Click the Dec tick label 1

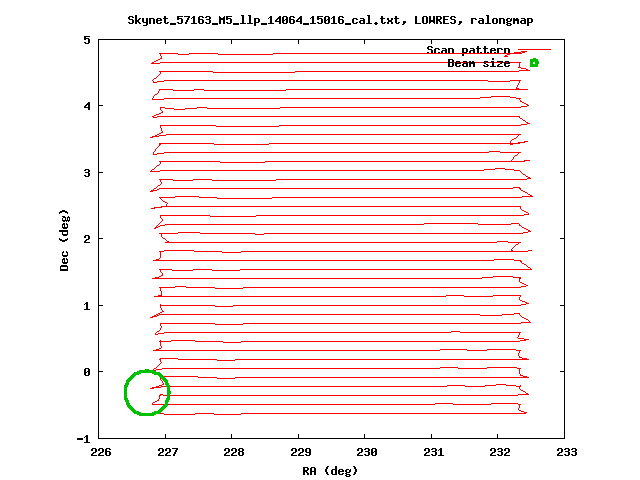tap(87, 306)
